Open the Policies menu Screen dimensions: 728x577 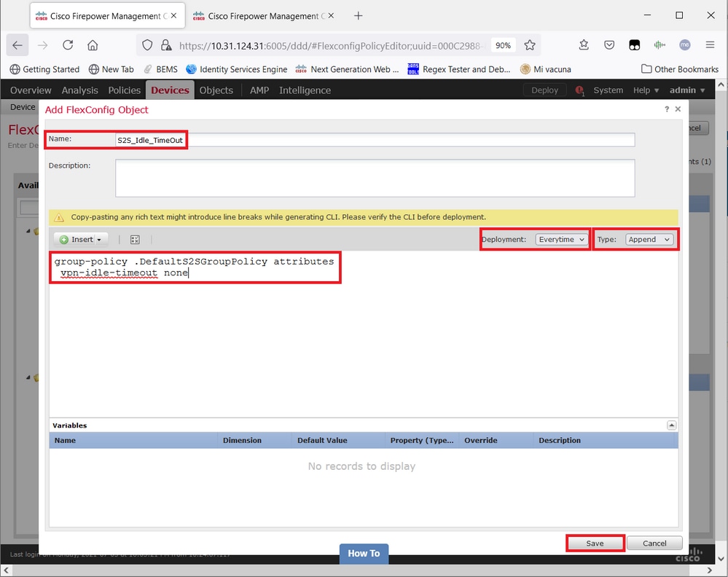[x=124, y=90]
